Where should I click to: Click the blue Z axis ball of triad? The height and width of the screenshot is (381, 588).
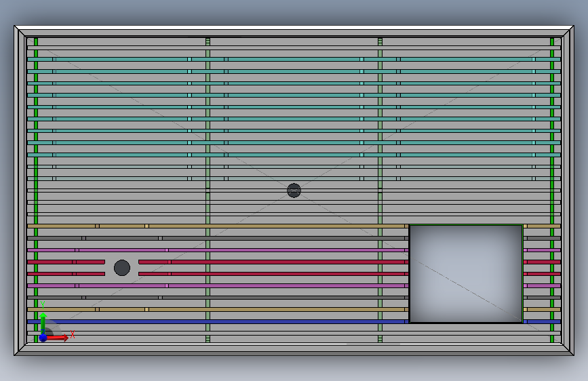[x=43, y=338]
